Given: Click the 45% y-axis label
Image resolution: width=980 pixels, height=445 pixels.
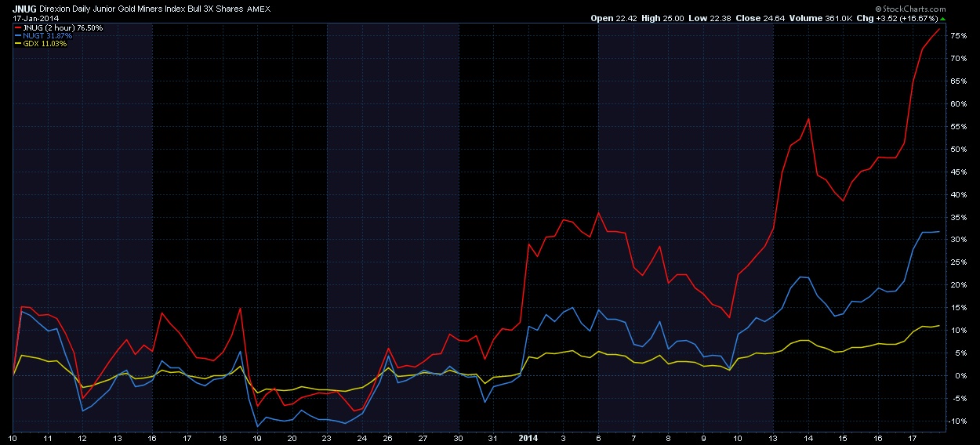Looking at the screenshot, I should tap(958, 172).
